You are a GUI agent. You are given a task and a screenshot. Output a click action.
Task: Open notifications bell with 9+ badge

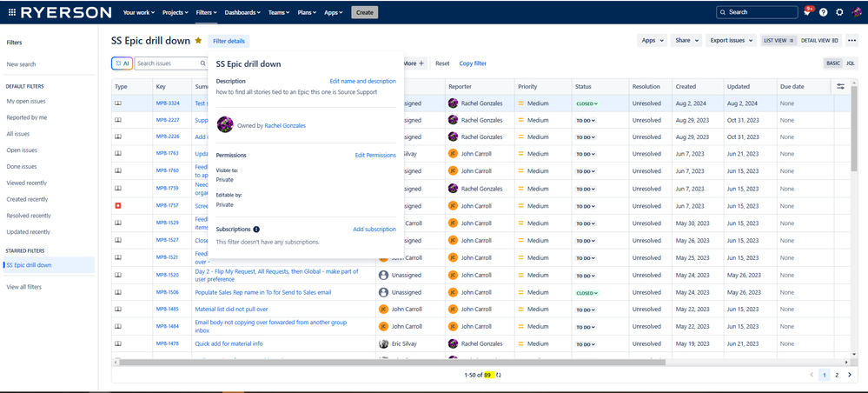(808, 11)
